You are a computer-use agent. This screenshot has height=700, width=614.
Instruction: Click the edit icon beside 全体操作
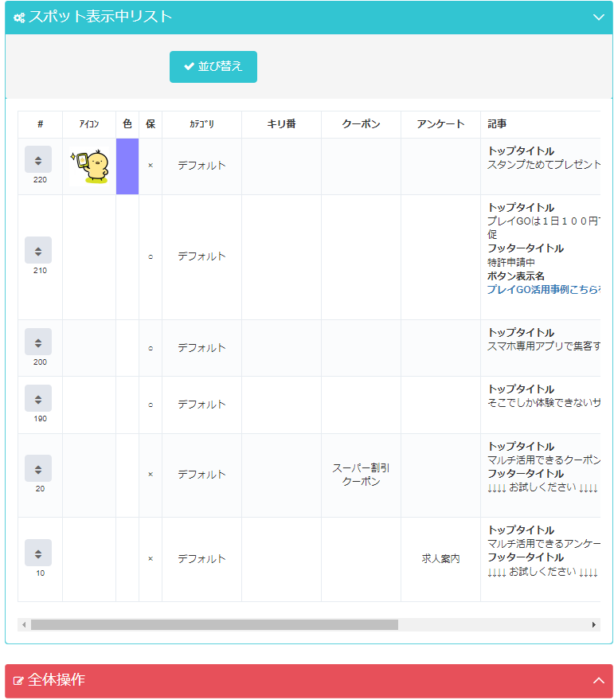pyautogui.click(x=19, y=681)
